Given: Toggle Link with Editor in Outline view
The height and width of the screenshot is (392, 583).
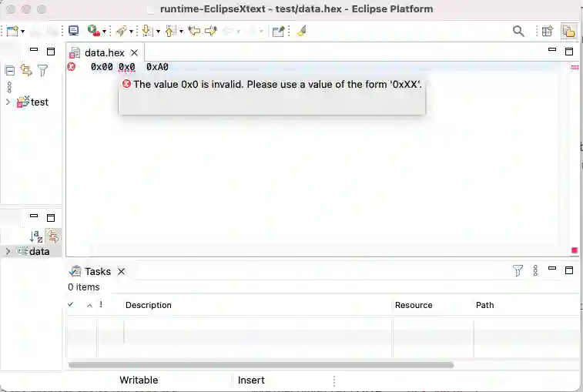Looking at the screenshot, I should (x=52, y=236).
